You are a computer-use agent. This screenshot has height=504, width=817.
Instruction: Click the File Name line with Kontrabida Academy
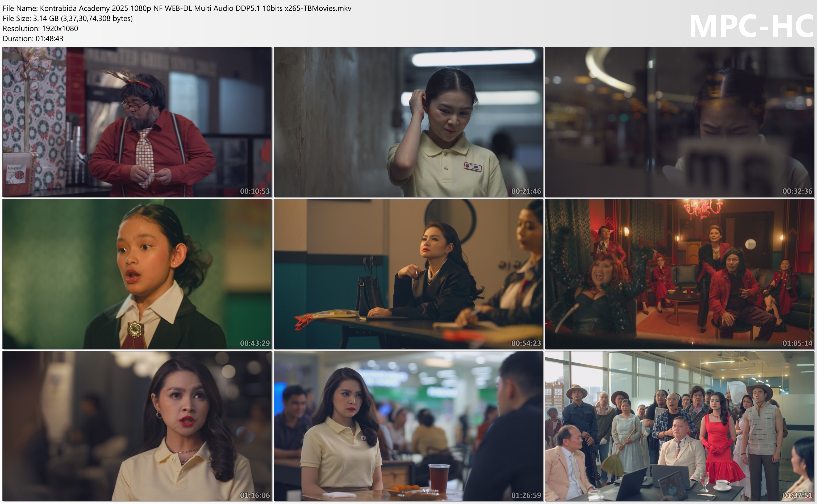[177, 8]
